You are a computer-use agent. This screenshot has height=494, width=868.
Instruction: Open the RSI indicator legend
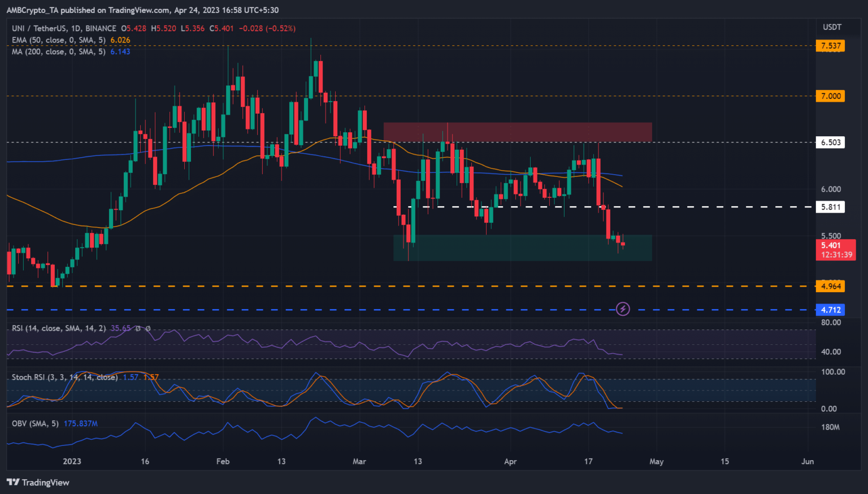[58, 328]
